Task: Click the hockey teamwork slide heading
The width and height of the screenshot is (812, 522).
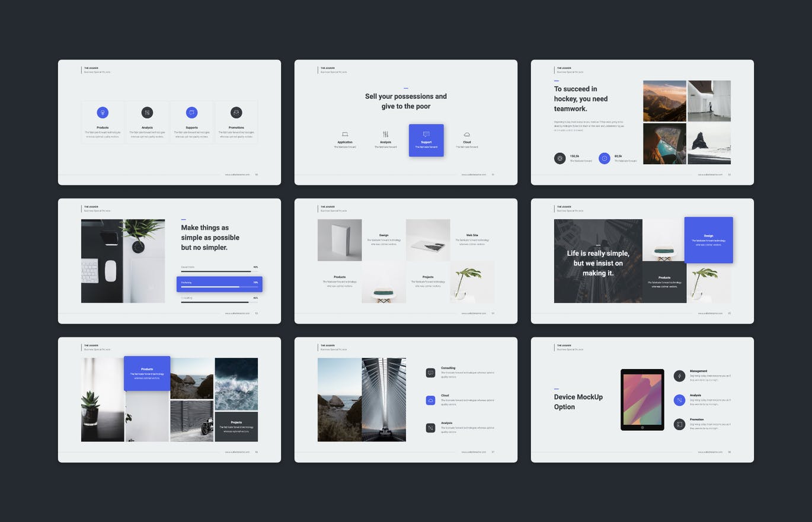Action: coord(581,99)
